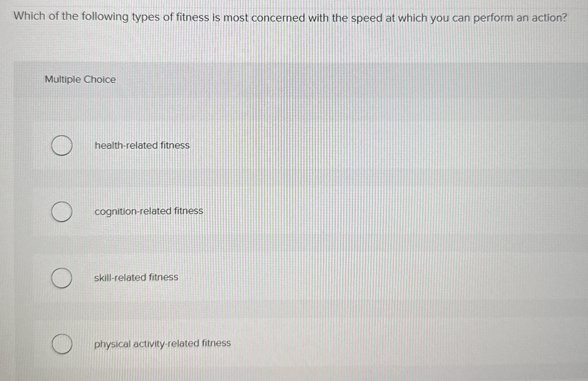Click the physical activity-related fitness answer text
588x381 pixels.
pos(162,343)
